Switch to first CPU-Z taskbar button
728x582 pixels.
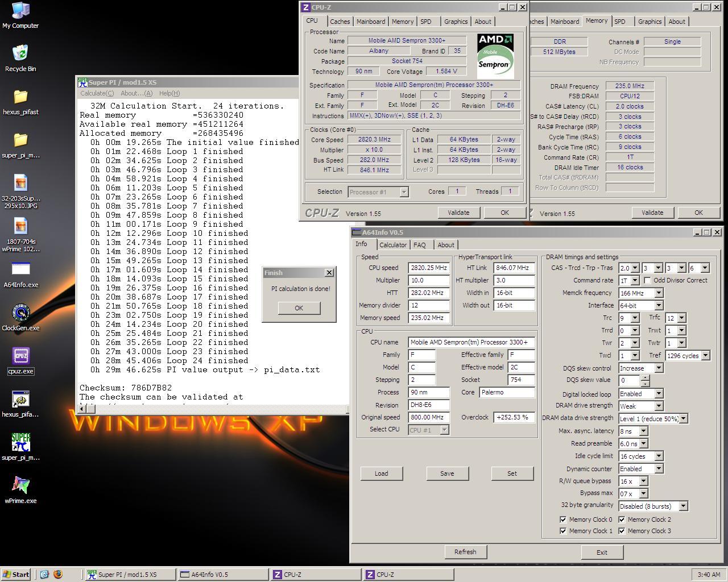[x=315, y=575]
